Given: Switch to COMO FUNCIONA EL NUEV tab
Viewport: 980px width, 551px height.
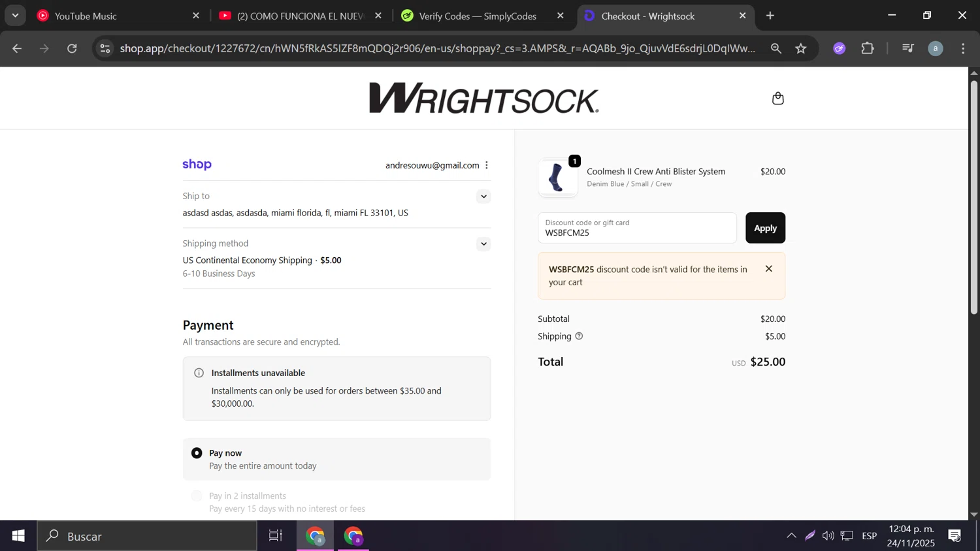Looking at the screenshot, I should [x=301, y=16].
